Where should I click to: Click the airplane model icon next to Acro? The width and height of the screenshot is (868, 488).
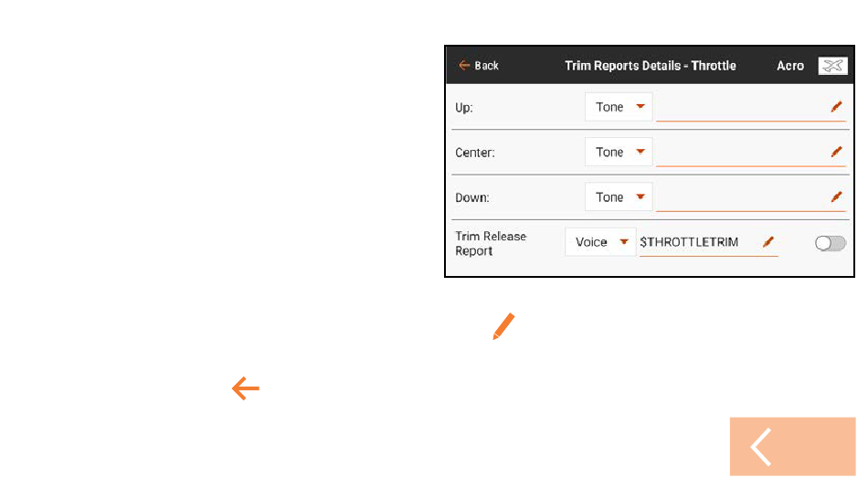pos(832,66)
